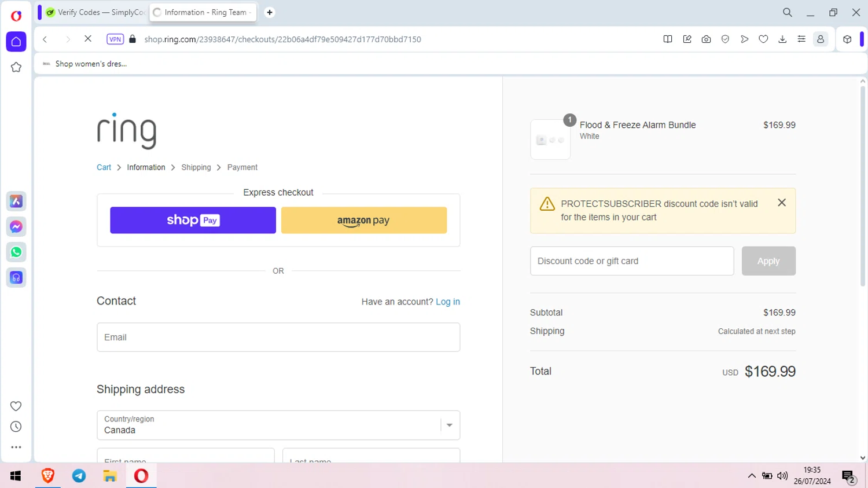868x488 pixels.
Task: Search tabs magnifier icon
Action: click(x=788, y=12)
